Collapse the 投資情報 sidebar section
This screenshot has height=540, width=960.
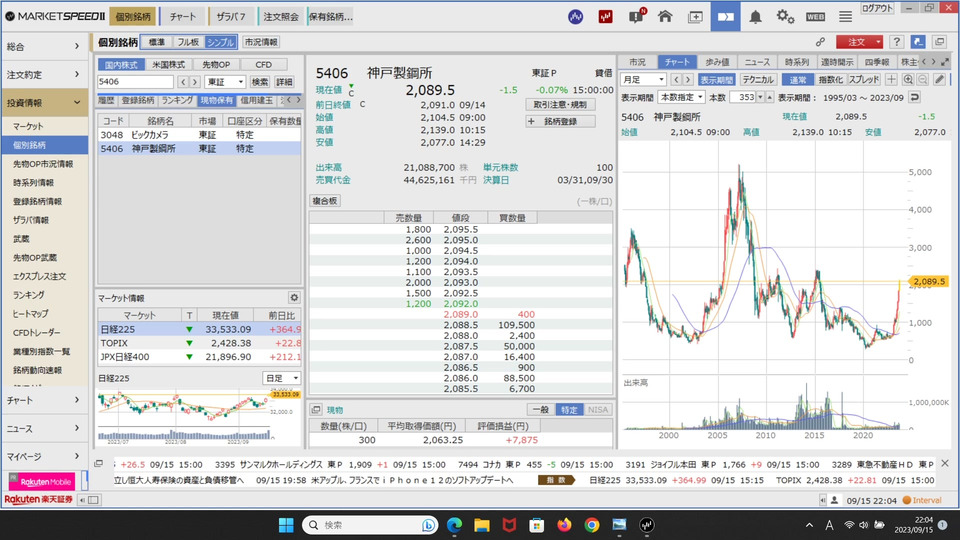pyautogui.click(x=43, y=102)
